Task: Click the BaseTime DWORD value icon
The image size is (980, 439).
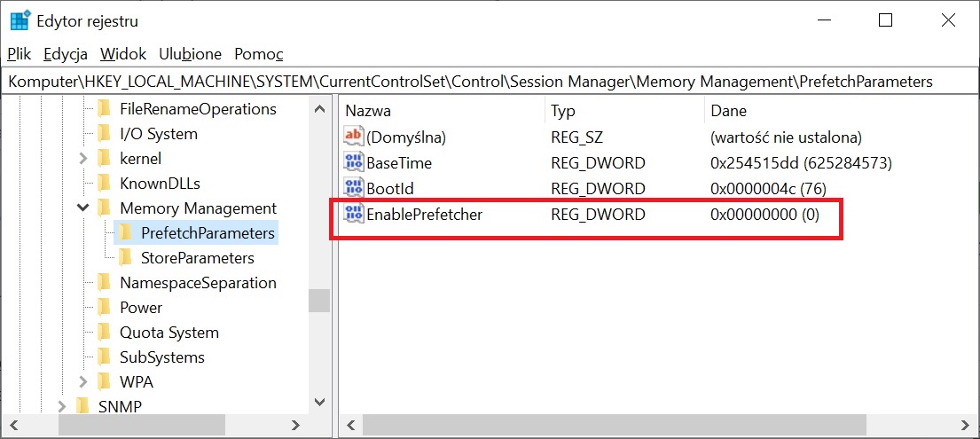Action: coord(354,163)
